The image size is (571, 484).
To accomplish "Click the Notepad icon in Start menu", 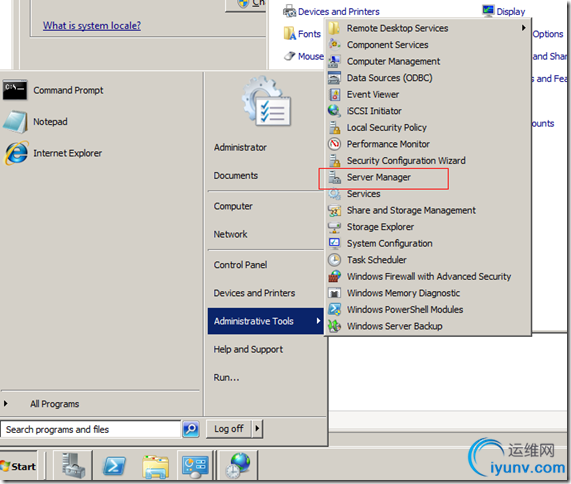I will 15,122.
